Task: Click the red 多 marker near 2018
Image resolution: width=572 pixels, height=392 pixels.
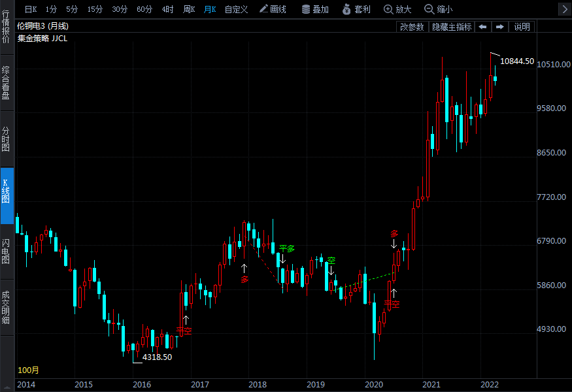Action: [244, 280]
